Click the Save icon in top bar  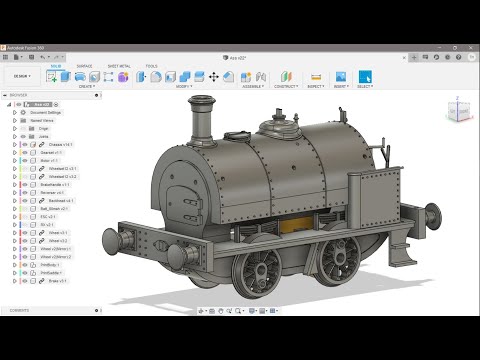coord(32,57)
